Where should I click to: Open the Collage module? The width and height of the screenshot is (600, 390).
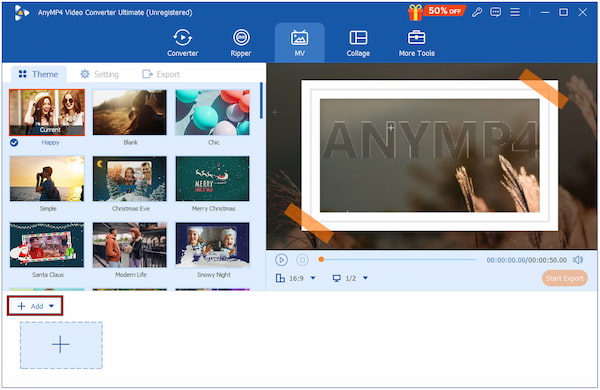[x=358, y=43]
